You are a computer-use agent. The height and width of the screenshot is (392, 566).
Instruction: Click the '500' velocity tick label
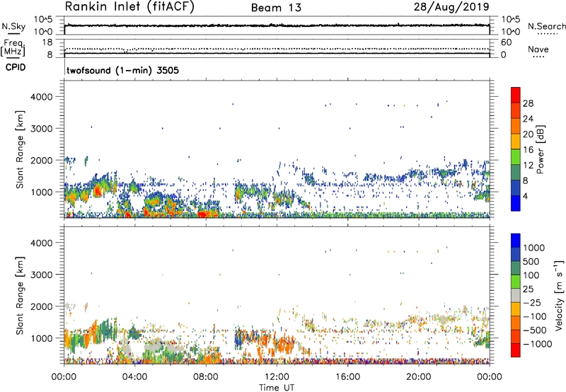click(531, 261)
